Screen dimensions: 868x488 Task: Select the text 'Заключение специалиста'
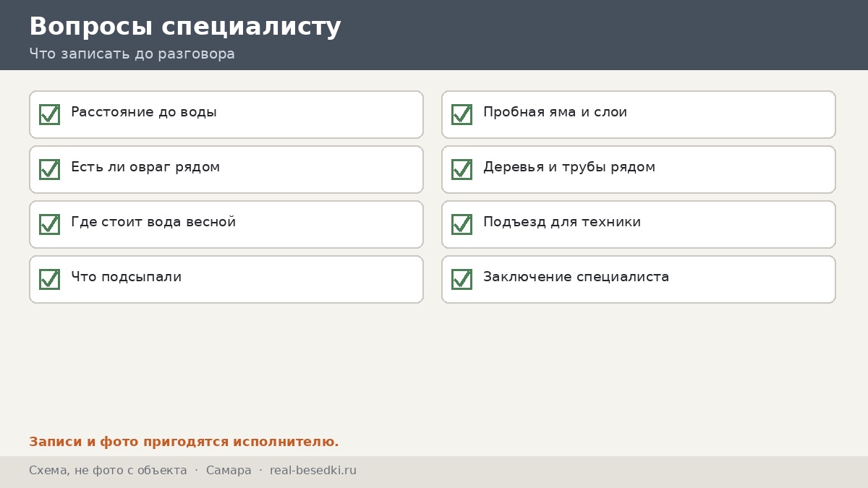(576, 277)
